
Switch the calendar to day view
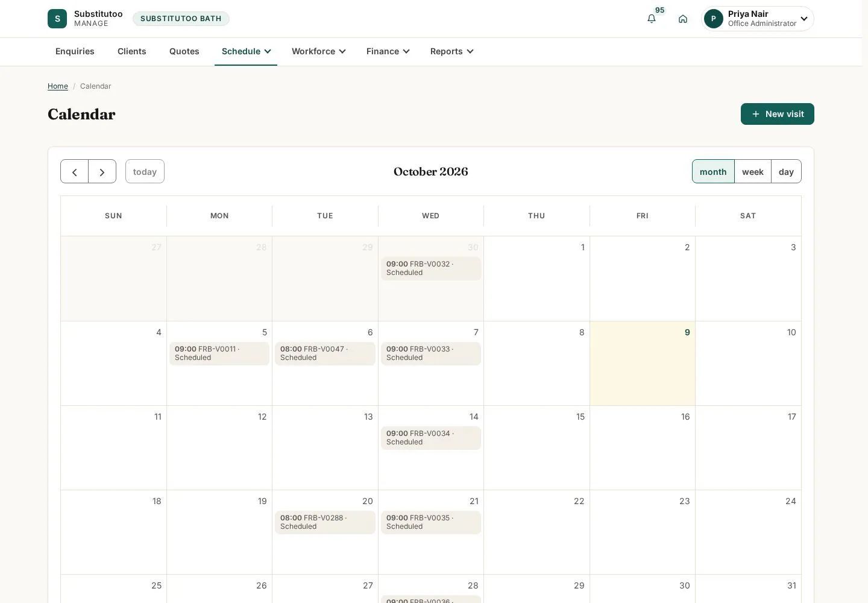pos(786,172)
